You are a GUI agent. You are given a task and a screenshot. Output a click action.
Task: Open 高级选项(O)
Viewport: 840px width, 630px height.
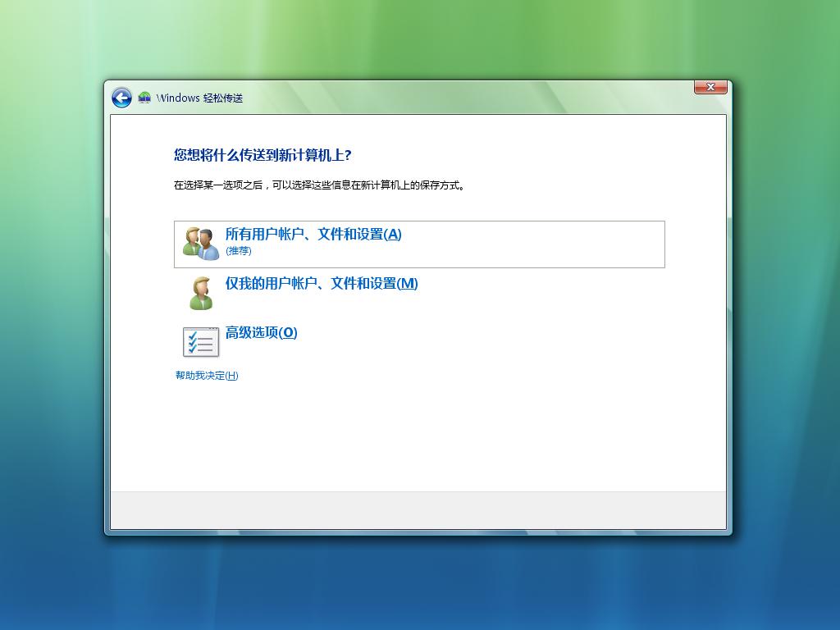(261, 333)
